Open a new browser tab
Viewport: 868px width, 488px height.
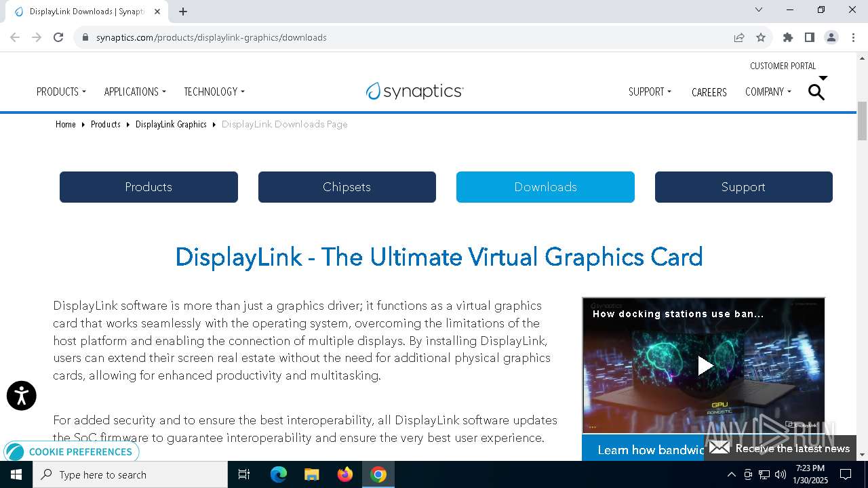coord(183,12)
